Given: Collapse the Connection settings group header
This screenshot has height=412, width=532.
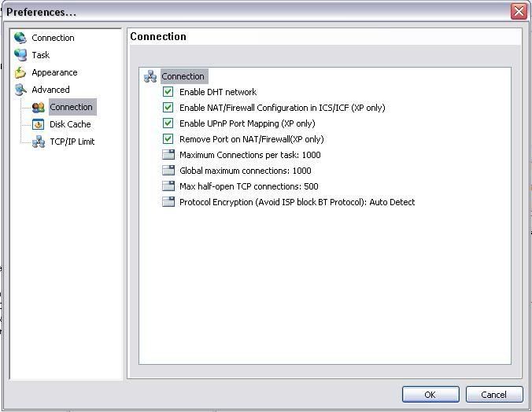Looking at the screenshot, I should [183, 76].
